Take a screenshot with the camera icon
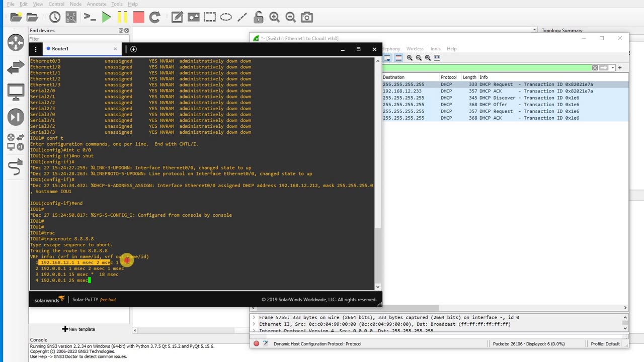 click(307, 17)
